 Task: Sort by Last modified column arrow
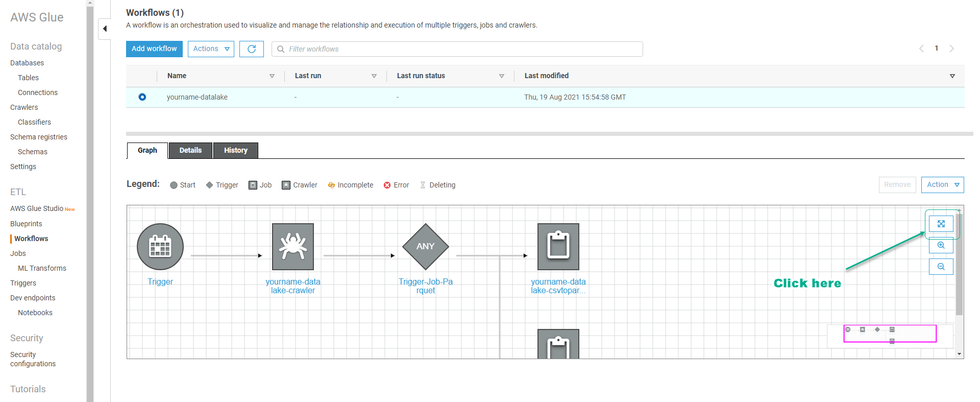952,76
